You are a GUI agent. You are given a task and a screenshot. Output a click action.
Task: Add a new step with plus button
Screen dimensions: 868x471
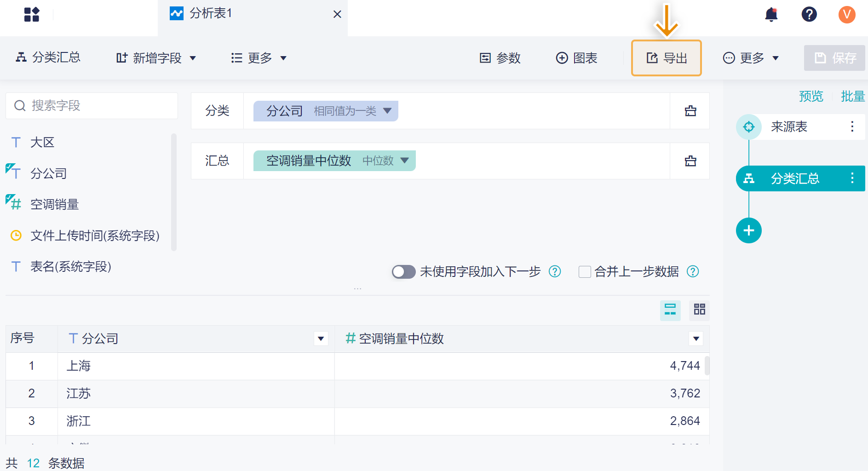(x=749, y=230)
